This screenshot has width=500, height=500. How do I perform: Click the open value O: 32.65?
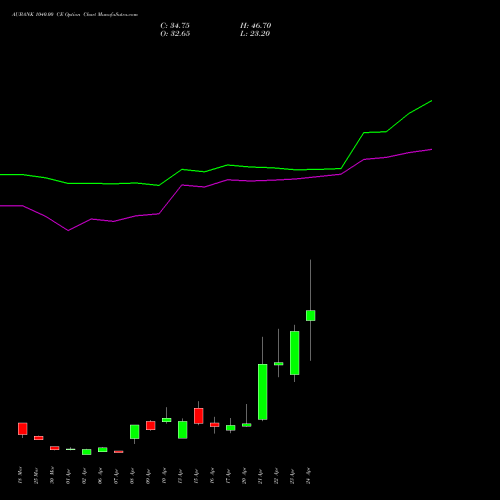point(175,34)
